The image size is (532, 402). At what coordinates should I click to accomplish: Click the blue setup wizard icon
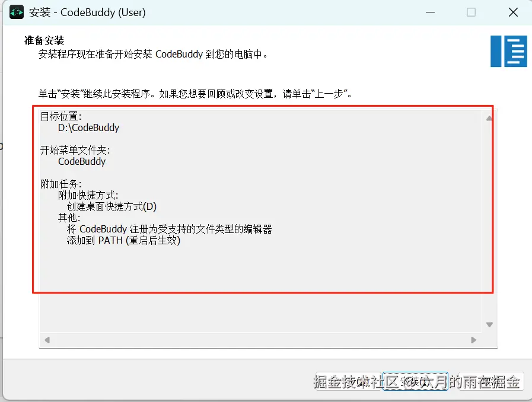[509, 51]
